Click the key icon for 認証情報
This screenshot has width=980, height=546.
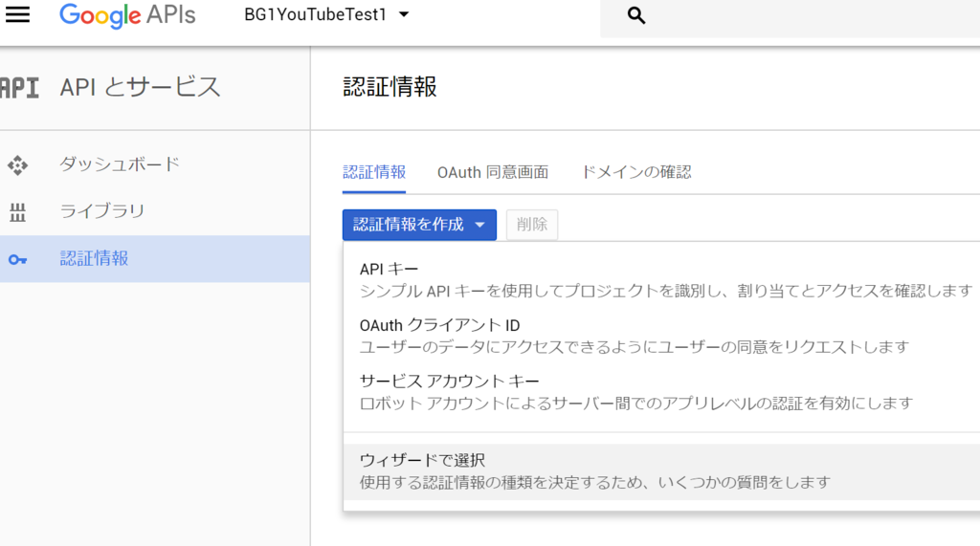pyautogui.click(x=17, y=259)
